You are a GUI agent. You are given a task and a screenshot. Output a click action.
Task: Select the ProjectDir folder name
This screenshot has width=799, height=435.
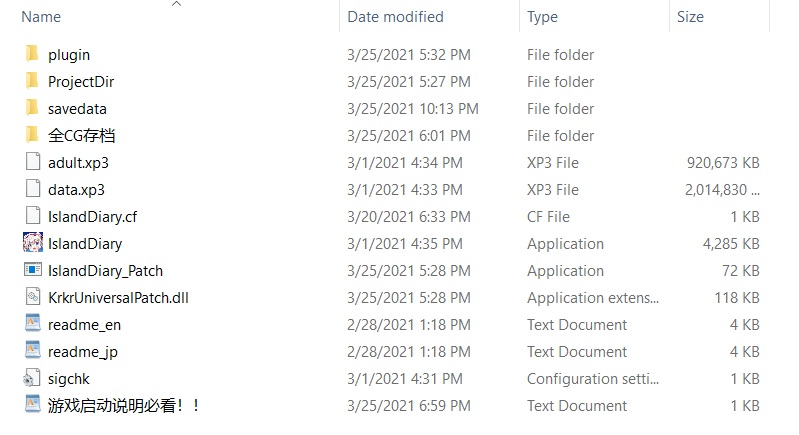pos(81,81)
